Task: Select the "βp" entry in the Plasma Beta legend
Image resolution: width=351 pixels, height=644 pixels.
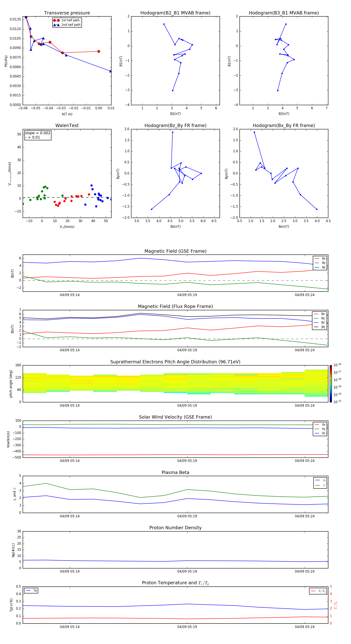Action: (x=320, y=480)
